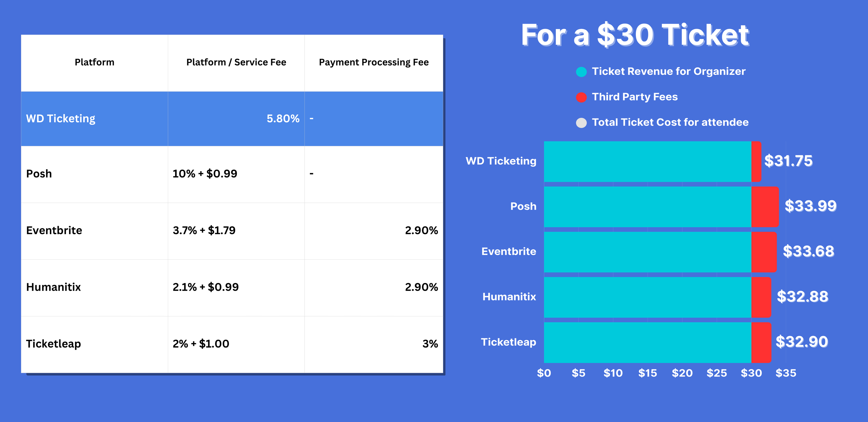This screenshot has width=868, height=422.
Task: Click the Humanitix chart axis label
Action: click(x=509, y=297)
